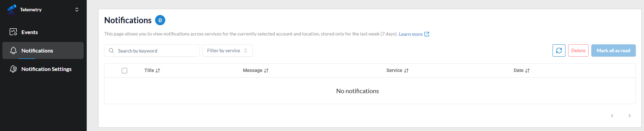Click the Notification Settings bell-gear icon
The image size is (644, 131).
[x=13, y=69]
